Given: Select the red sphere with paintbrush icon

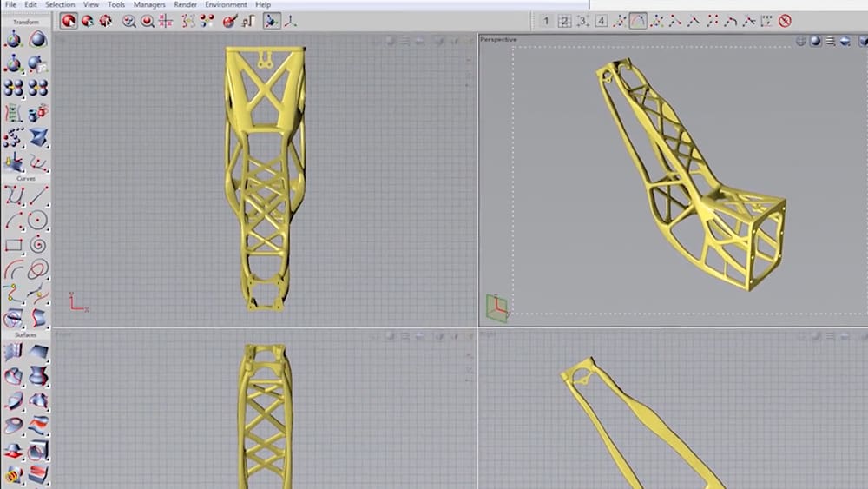Looking at the screenshot, I should coord(229,21).
